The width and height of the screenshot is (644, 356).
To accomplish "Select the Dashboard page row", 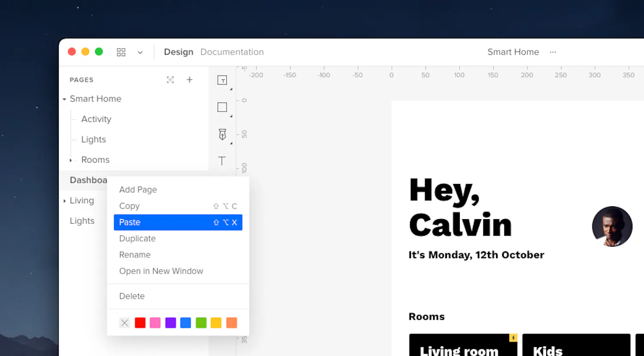I will (134, 180).
